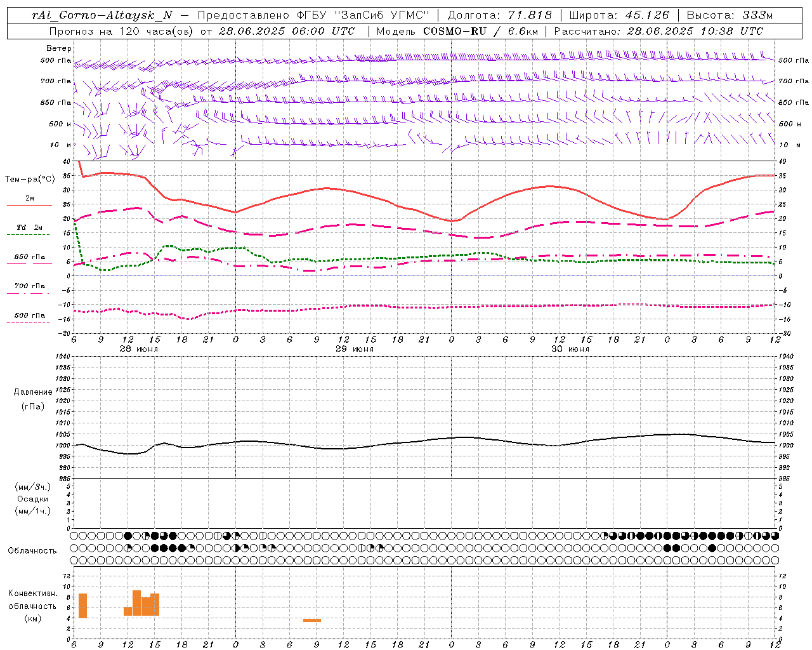Click the 'Конвективн.' convective cloud label

(33, 594)
